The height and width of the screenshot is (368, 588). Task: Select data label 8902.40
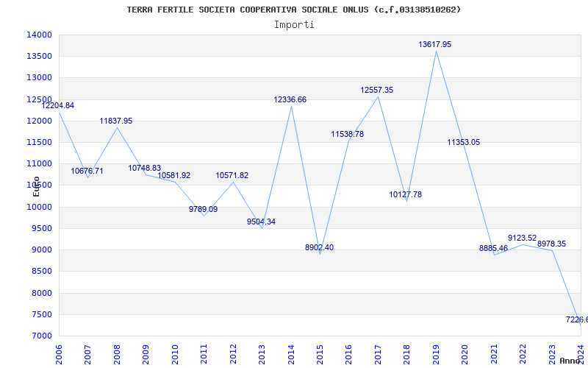319,247
